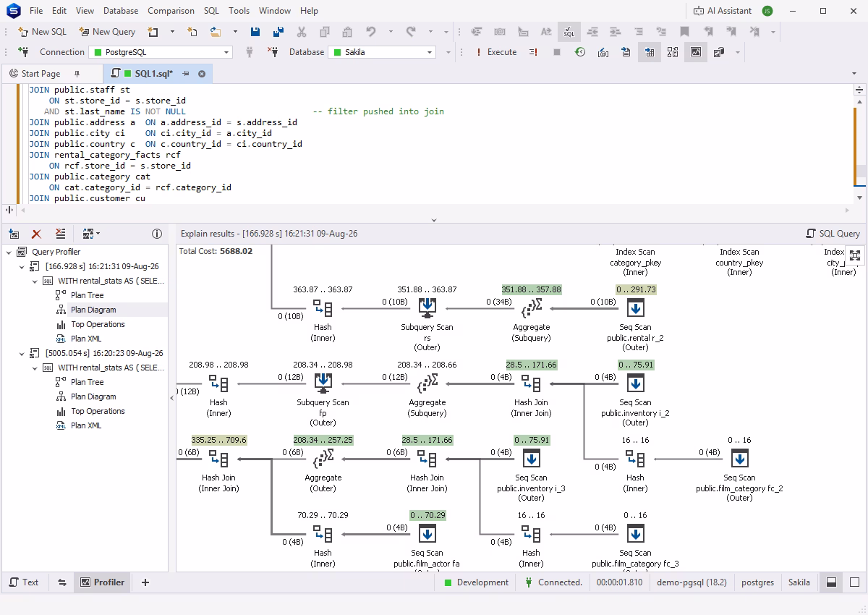Open the Comparison menu
Viewport: 868px width, 615px height.
[x=171, y=11]
